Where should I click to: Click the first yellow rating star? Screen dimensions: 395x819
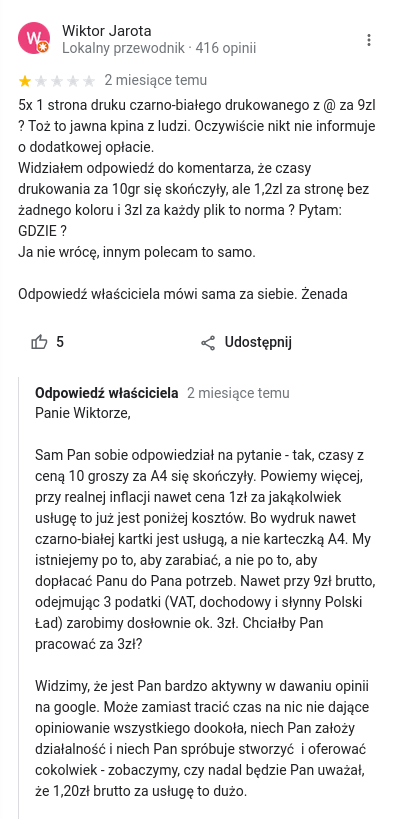(x=25, y=81)
